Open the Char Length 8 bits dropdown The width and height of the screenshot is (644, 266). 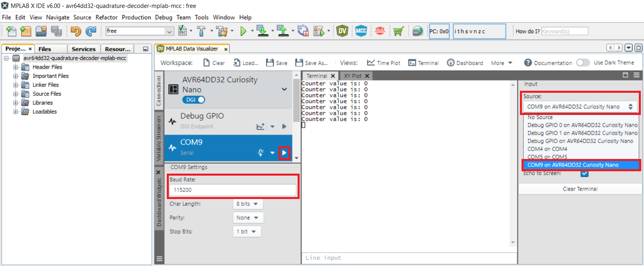(248, 204)
